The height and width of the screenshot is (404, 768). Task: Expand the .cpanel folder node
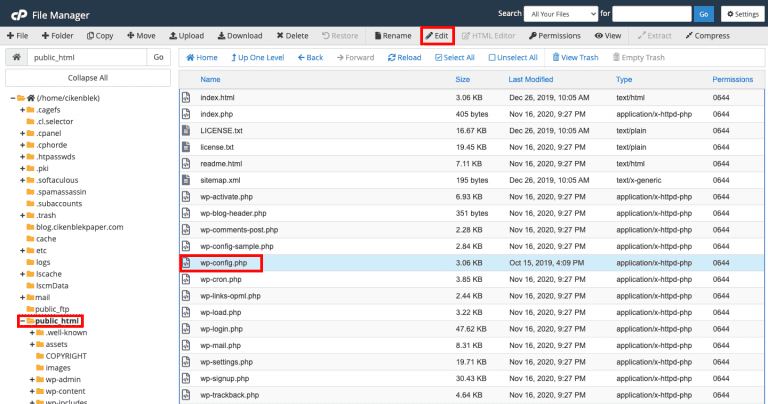22,133
